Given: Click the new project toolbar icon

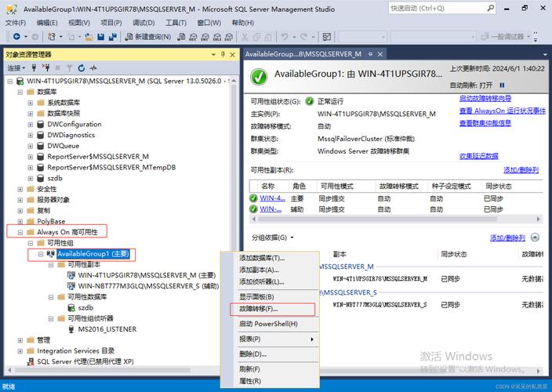Looking at the screenshot, I should point(52,36).
